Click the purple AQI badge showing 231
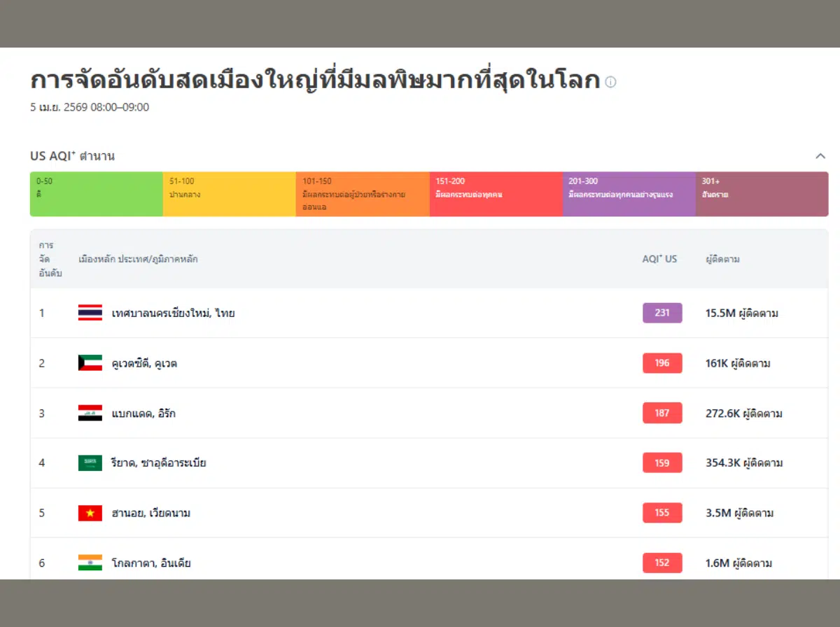Screen dimensions: 840x627 point(662,313)
